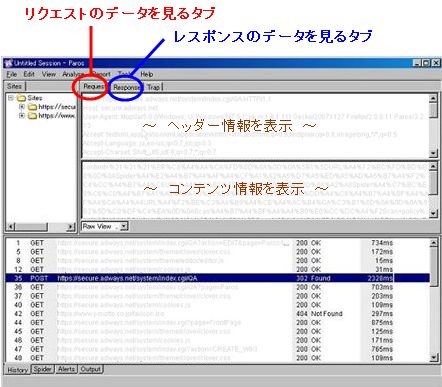Select the row 35 POST 302 Found
This screenshot has height=387, width=442.
point(217,278)
